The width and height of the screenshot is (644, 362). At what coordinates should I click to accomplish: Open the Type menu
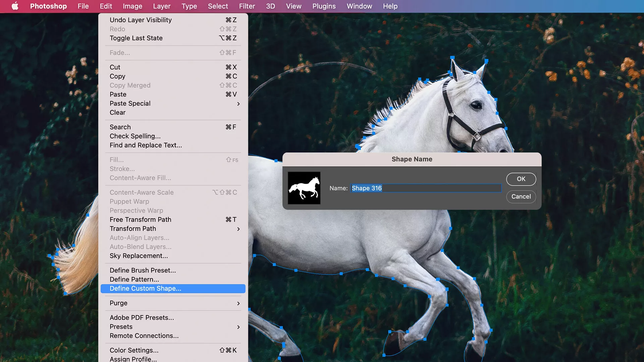coord(189,6)
